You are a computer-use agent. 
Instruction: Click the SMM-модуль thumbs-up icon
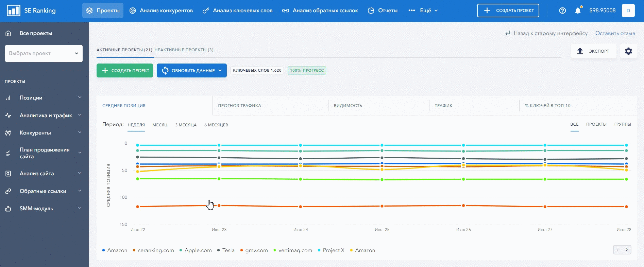[9, 209]
